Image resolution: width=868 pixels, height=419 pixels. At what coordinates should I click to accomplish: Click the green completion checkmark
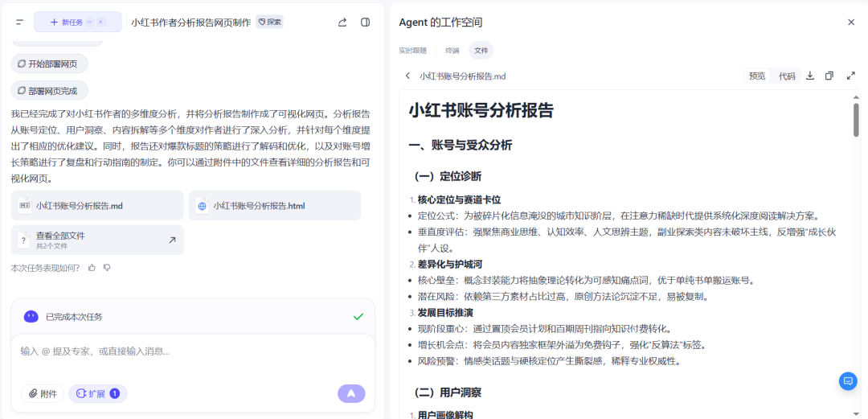[358, 317]
